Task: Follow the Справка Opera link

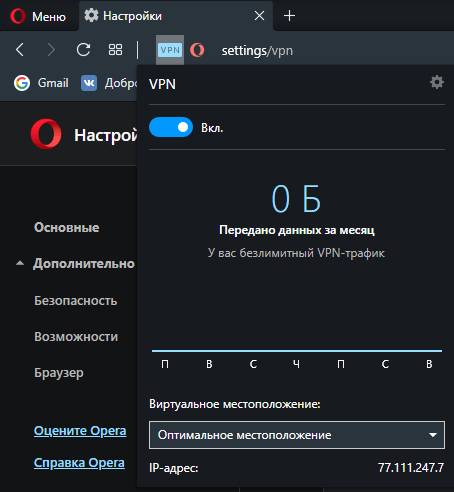Action: pyautogui.click(x=79, y=463)
